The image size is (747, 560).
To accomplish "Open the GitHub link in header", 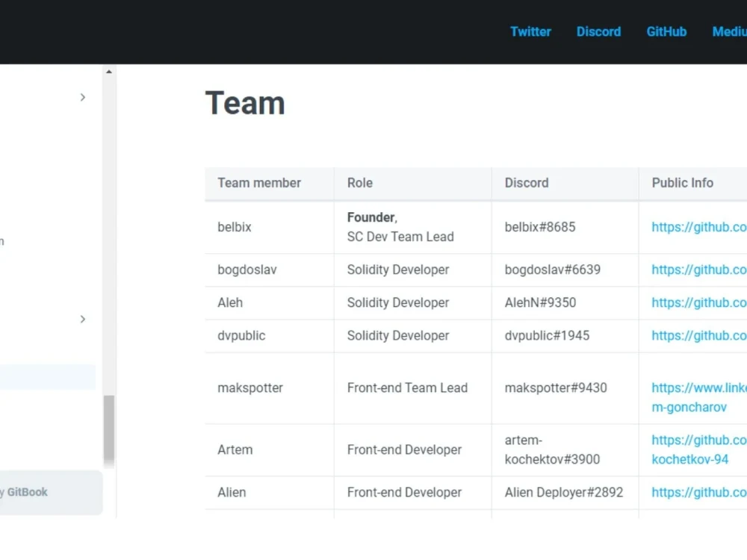I will point(666,31).
